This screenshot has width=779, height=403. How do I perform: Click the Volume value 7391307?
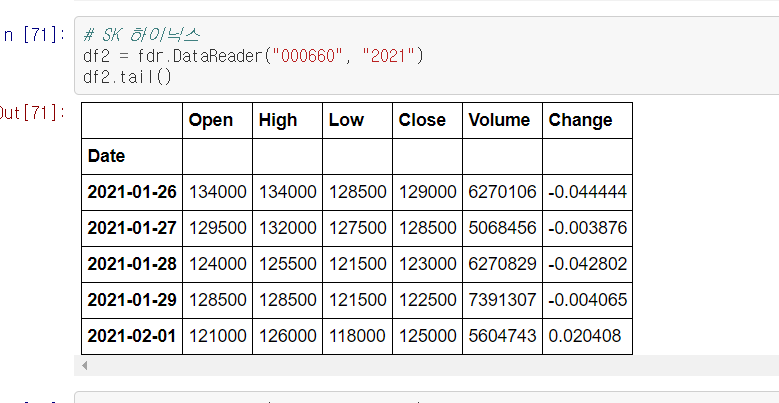502,300
